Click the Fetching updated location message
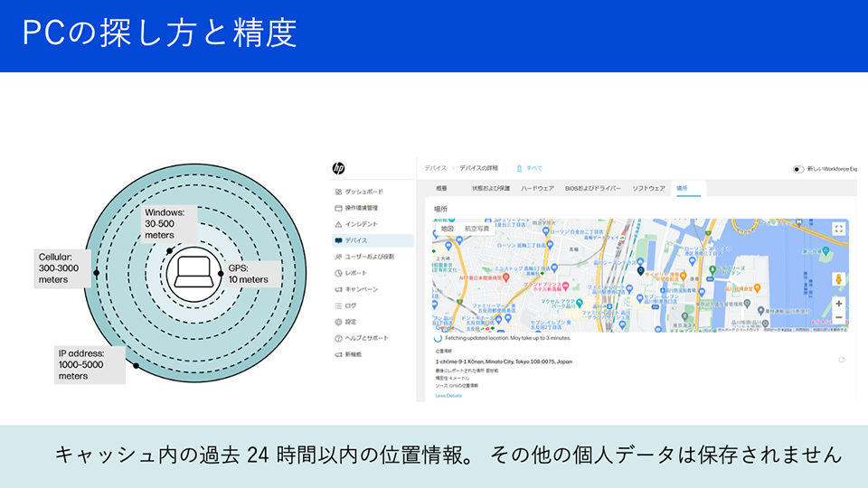The image size is (868, 488). click(507, 338)
